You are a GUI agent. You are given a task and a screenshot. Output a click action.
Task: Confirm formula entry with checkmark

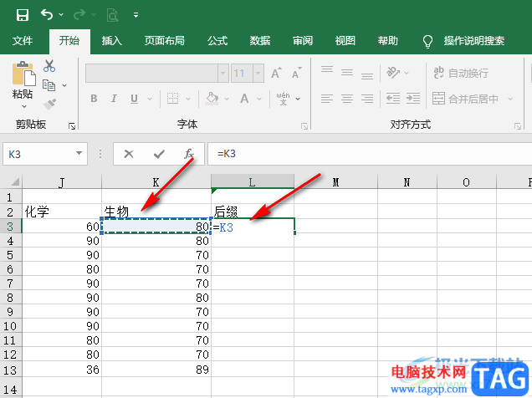click(x=159, y=154)
